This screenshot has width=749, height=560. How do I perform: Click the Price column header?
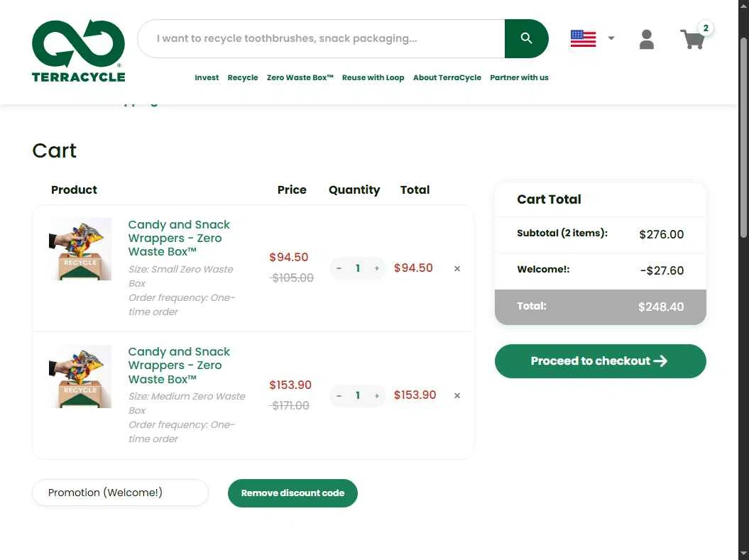tap(292, 190)
